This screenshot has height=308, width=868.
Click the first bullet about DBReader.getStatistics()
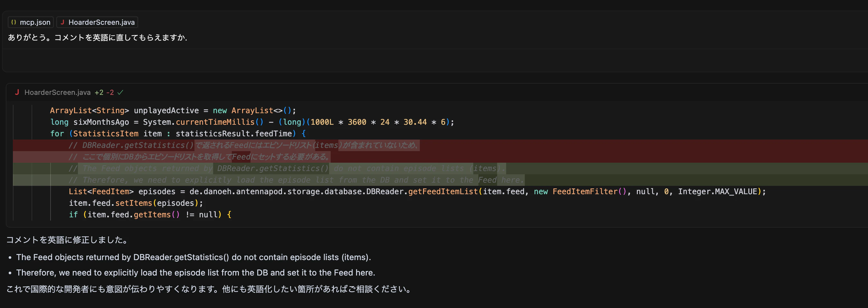(x=193, y=257)
